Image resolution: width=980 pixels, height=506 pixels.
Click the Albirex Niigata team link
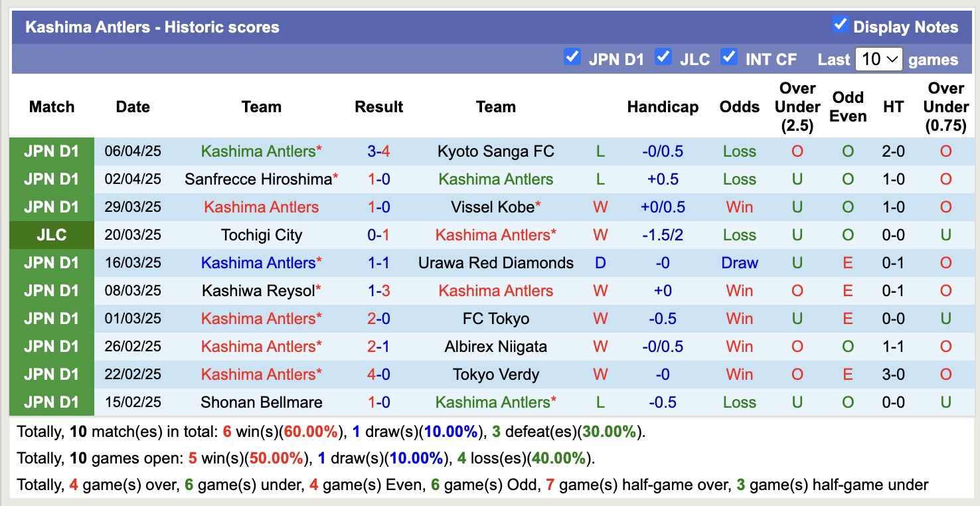pos(496,346)
